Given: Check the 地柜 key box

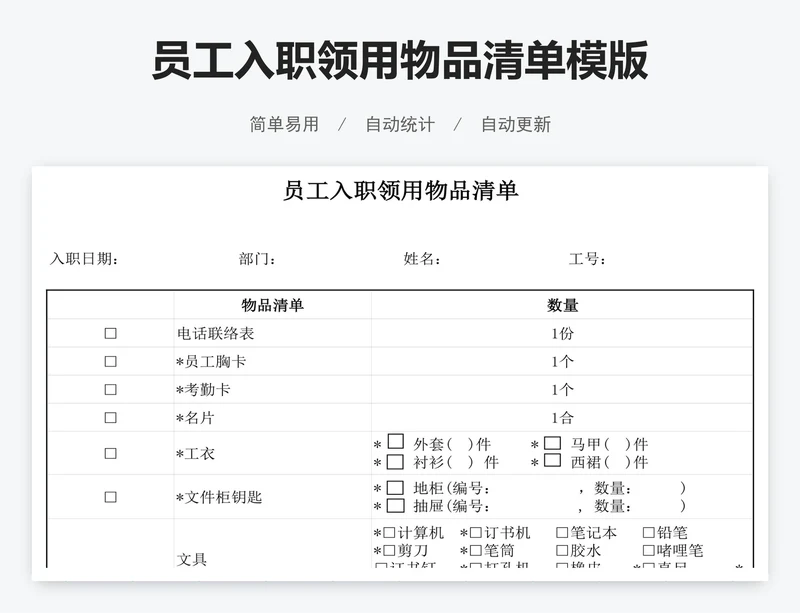Looking at the screenshot, I should [396, 487].
